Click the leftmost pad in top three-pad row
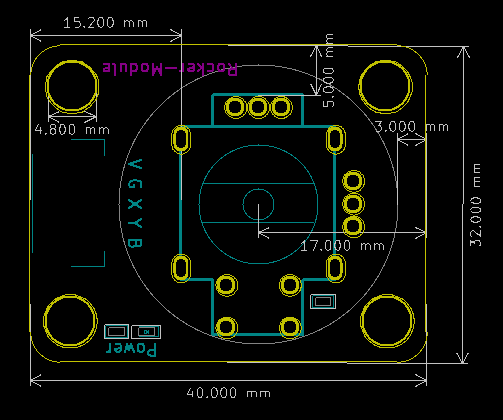Image resolution: width=503 pixels, height=420 pixels. click(236, 107)
